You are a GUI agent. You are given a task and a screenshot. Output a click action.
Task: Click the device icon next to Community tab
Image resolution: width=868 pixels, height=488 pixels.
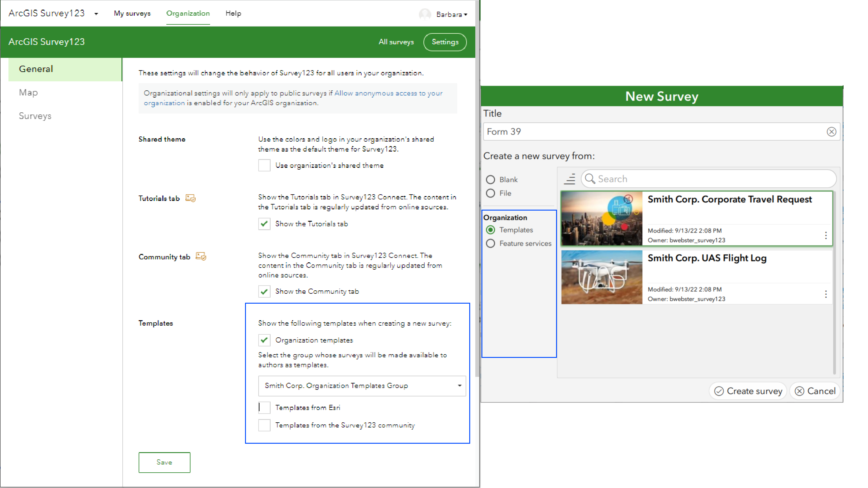tap(201, 256)
